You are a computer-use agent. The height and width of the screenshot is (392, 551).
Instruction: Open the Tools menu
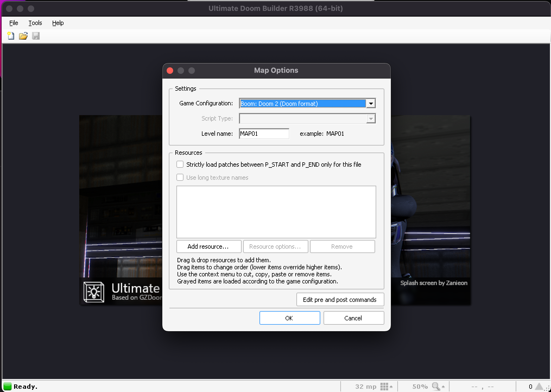[x=35, y=23]
